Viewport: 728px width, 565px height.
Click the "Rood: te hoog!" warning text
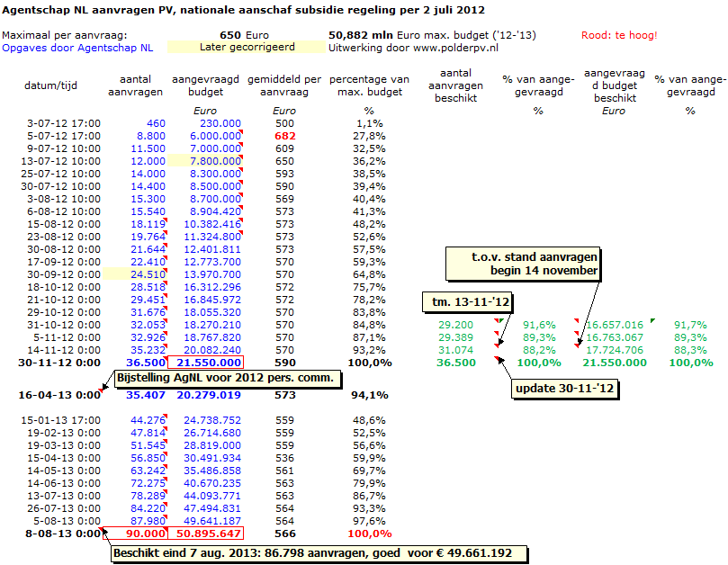[619, 35]
